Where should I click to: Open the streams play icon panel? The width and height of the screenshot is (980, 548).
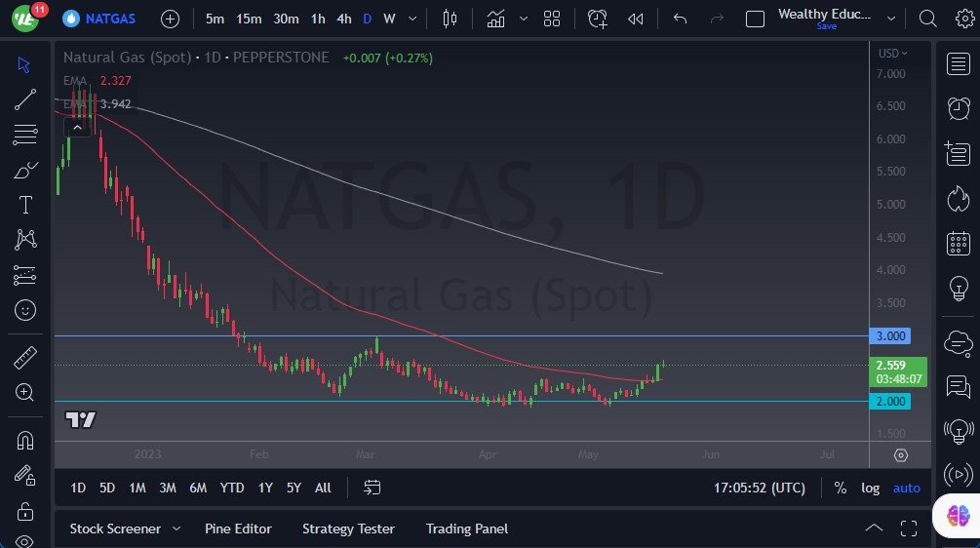point(959,475)
